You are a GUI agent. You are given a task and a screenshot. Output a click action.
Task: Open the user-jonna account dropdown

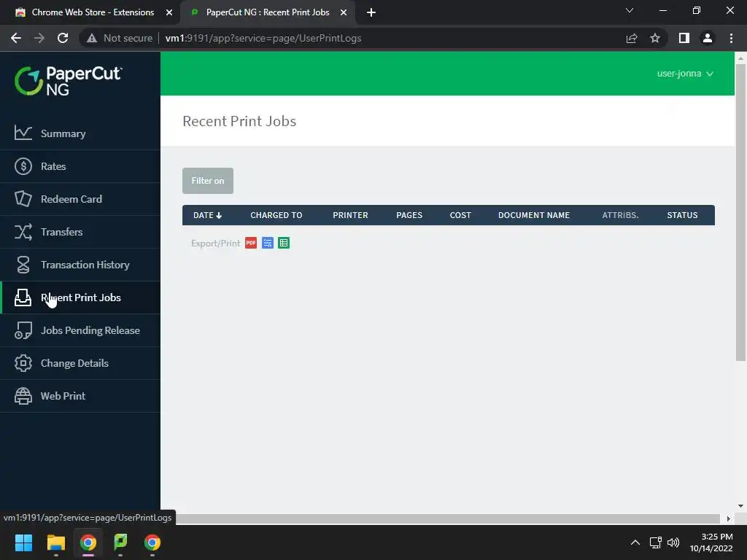[685, 74]
